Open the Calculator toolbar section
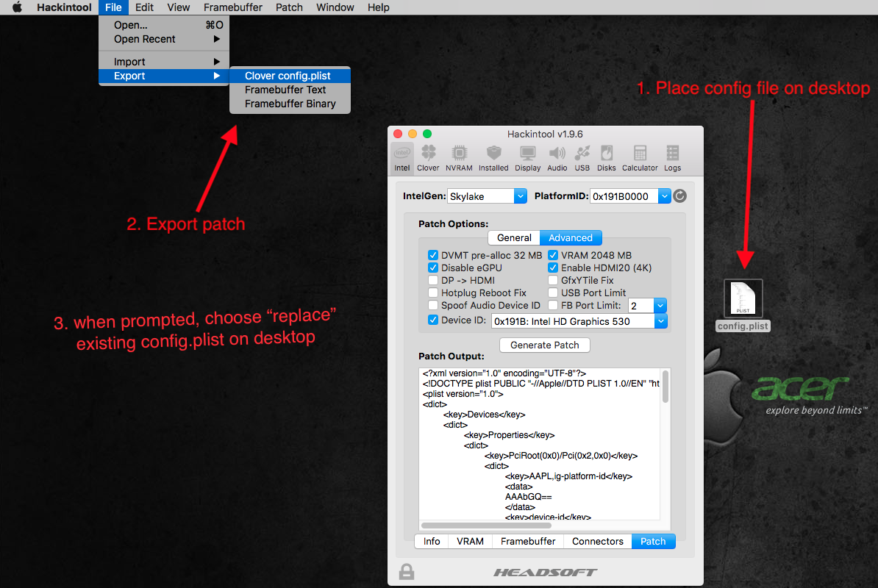This screenshot has height=588, width=878. coord(640,158)
